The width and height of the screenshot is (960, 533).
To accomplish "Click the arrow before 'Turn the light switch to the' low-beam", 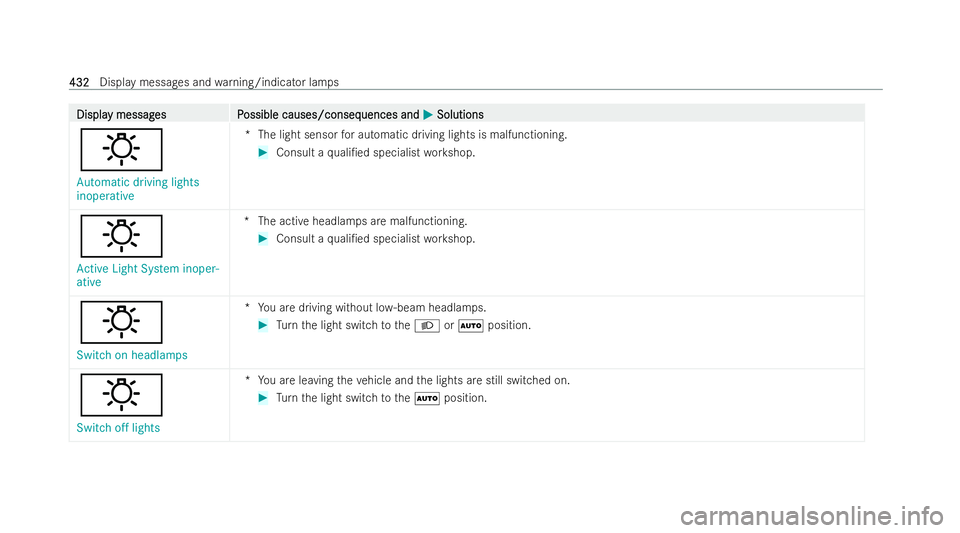I will tap(263, 325).
